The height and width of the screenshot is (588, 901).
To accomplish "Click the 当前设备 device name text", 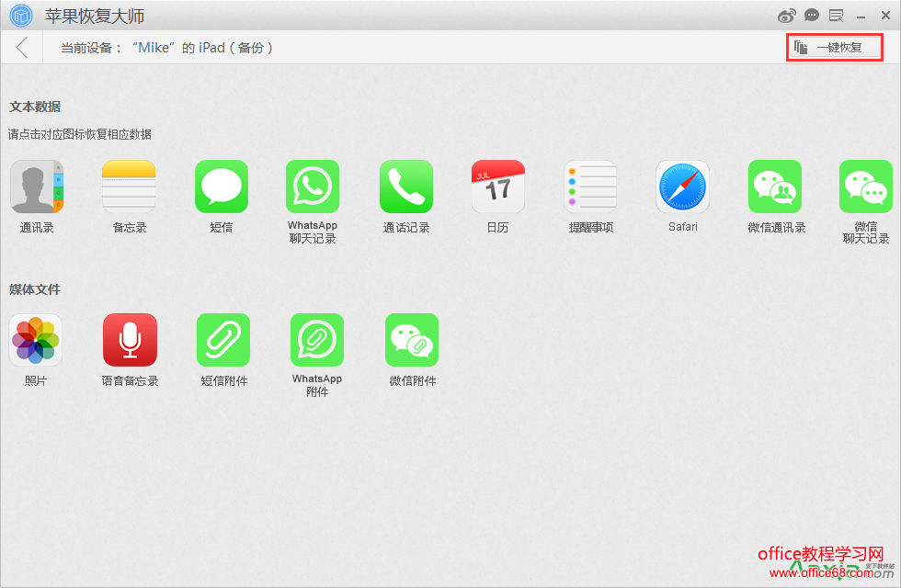I will coord(167,48).
